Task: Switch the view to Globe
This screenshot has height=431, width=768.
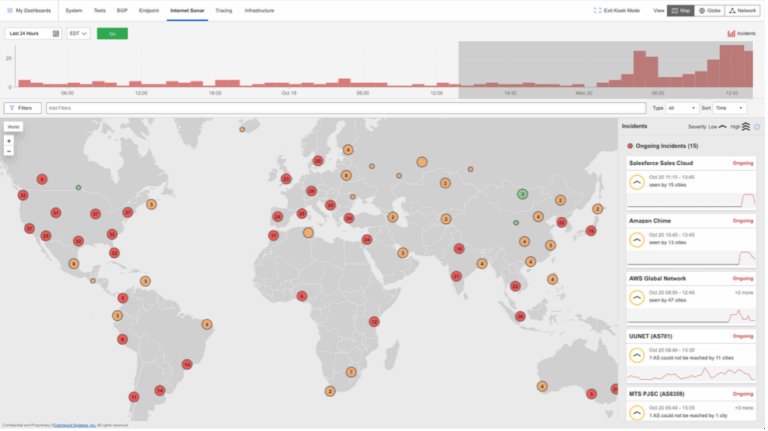Action: pyautogui.click(x=709, y=10)
